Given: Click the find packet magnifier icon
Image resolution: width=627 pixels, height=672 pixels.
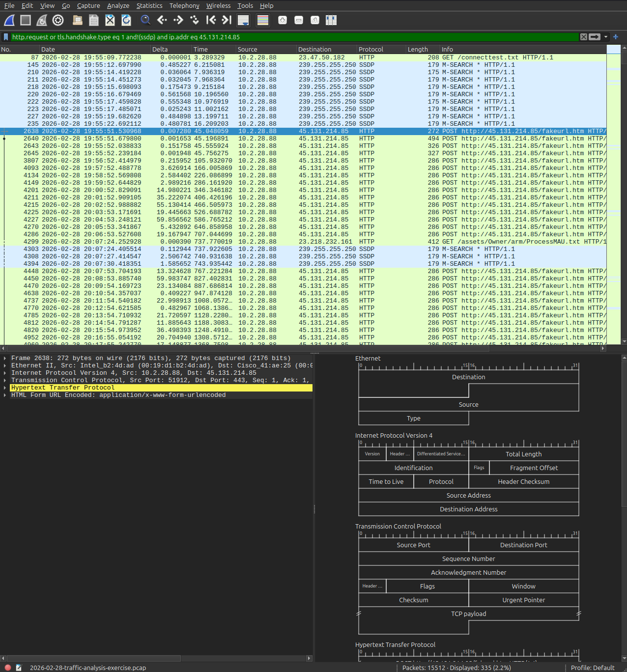Looking at the screenshot, I should coord(145,20).
